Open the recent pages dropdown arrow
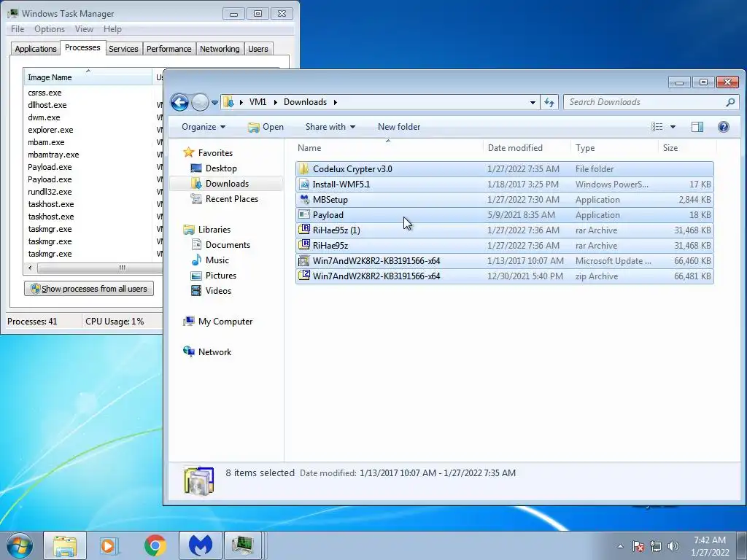This screenshot has width=747, height=560. [x=214, y=102]
